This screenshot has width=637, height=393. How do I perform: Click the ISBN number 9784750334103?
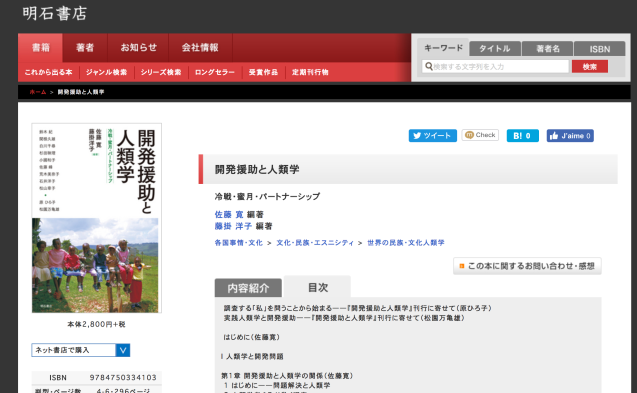pyautogui.click(x=123, y=378)
